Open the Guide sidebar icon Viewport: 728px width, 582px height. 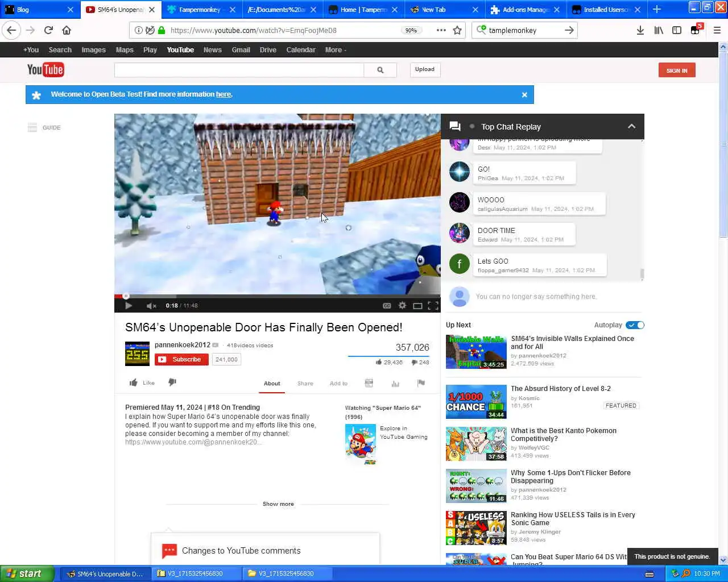32,127
